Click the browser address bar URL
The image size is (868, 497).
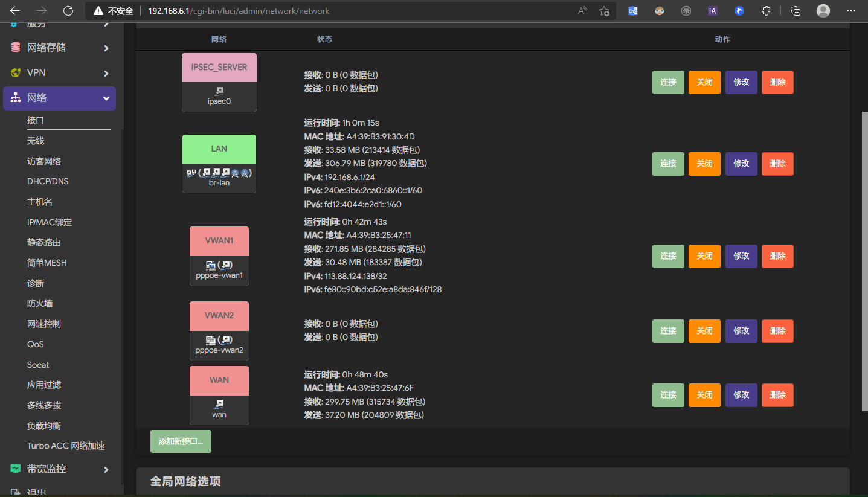click(x=239, y=11)
